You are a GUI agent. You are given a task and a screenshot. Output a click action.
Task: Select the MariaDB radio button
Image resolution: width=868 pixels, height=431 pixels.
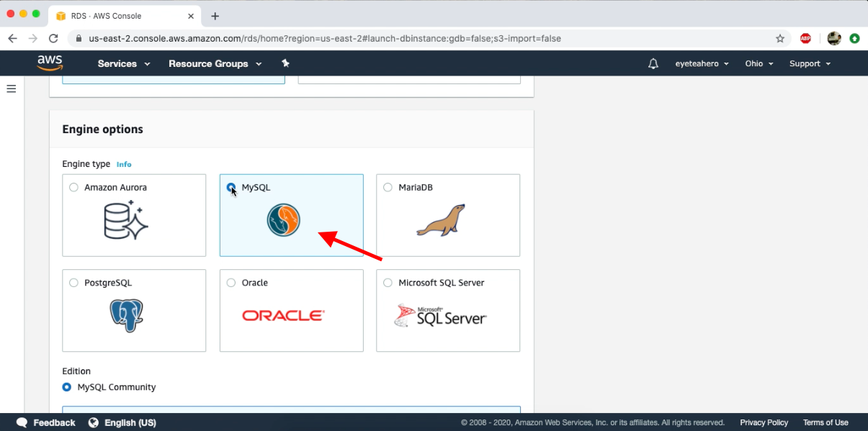388,187
